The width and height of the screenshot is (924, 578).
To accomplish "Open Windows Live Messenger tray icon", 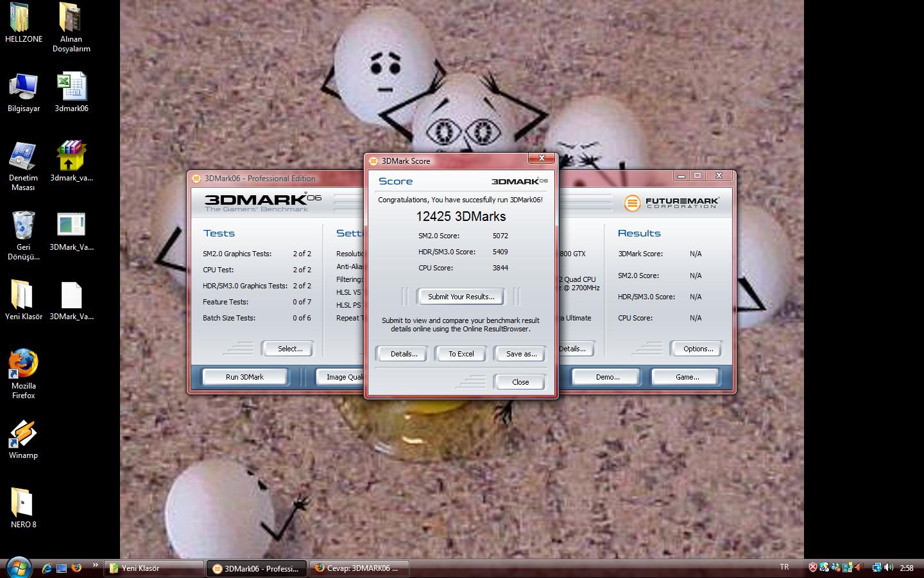I will pyautogui.click(x=835, y=567).
